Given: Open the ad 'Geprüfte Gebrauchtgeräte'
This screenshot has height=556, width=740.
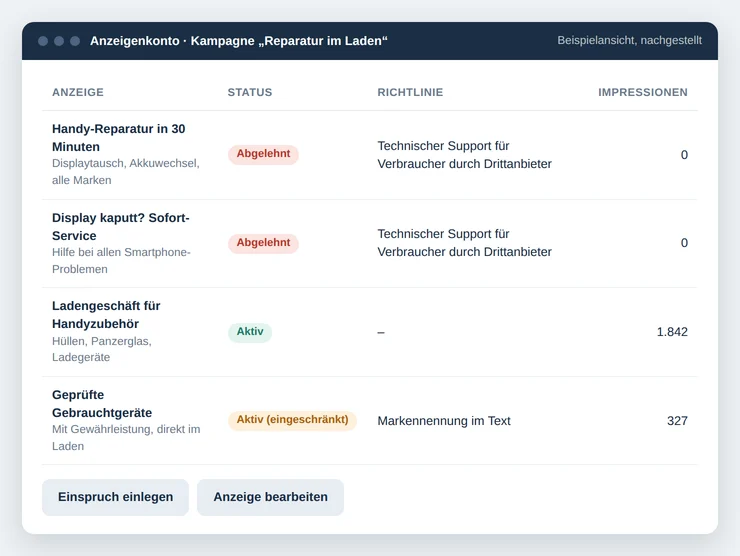Looking at the screenshot, I should pyautogui.click(x=102, y=404).
